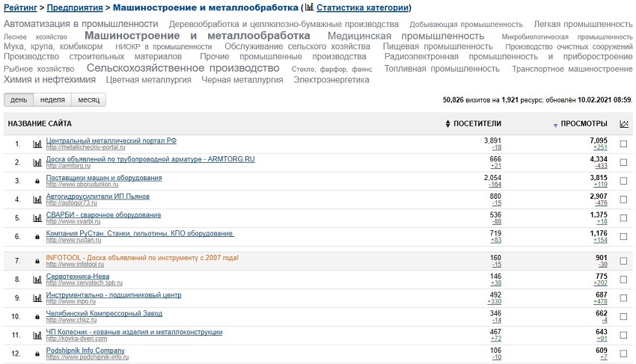636x364 pixels.
Task: Tick checkbox for Челябинский Компрессорный Завод
Action: point(623,317)
